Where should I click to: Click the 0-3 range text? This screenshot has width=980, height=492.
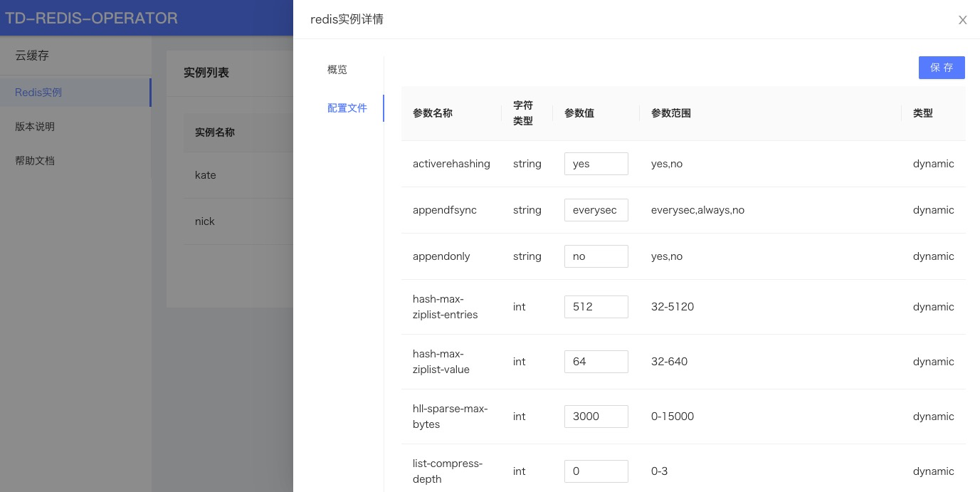coord(659,471)
